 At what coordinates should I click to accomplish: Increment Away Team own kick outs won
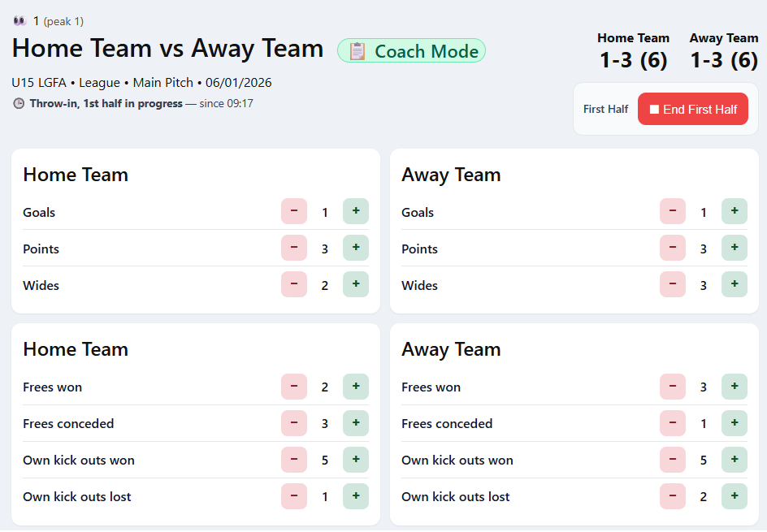point(734,460)
